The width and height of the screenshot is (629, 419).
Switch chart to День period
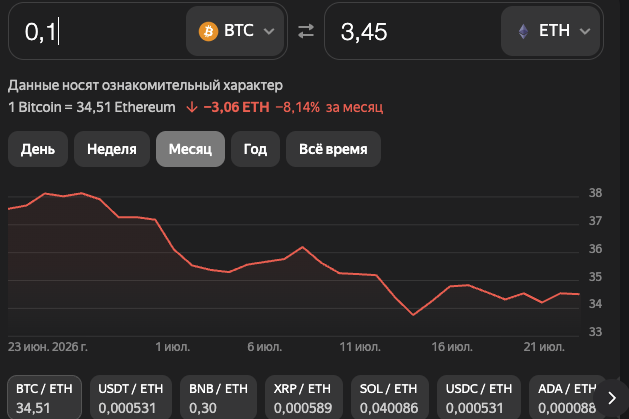(x=38, y=149)
